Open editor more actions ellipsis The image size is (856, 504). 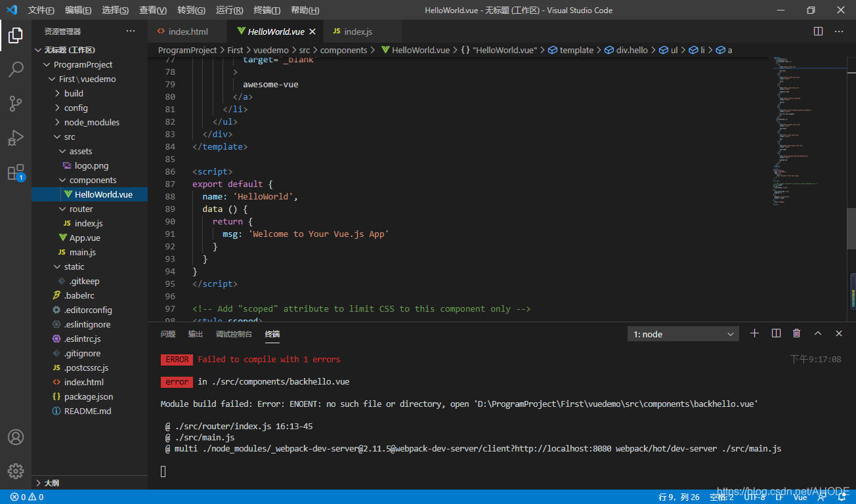(838, 31)
